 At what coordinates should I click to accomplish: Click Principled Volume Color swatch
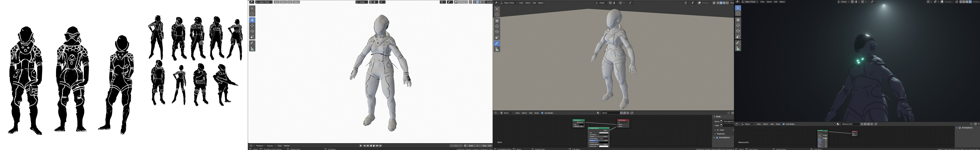tap(604, 133)
